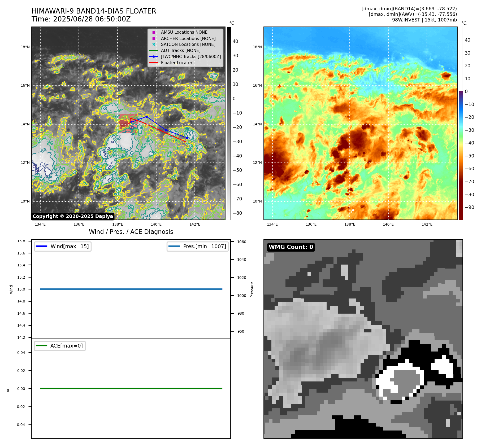Click the HIMAWARI-9 BAND14-DIAS FLOATER title
481x448 pixels.
pyautogui.click(x=94, y=11)
